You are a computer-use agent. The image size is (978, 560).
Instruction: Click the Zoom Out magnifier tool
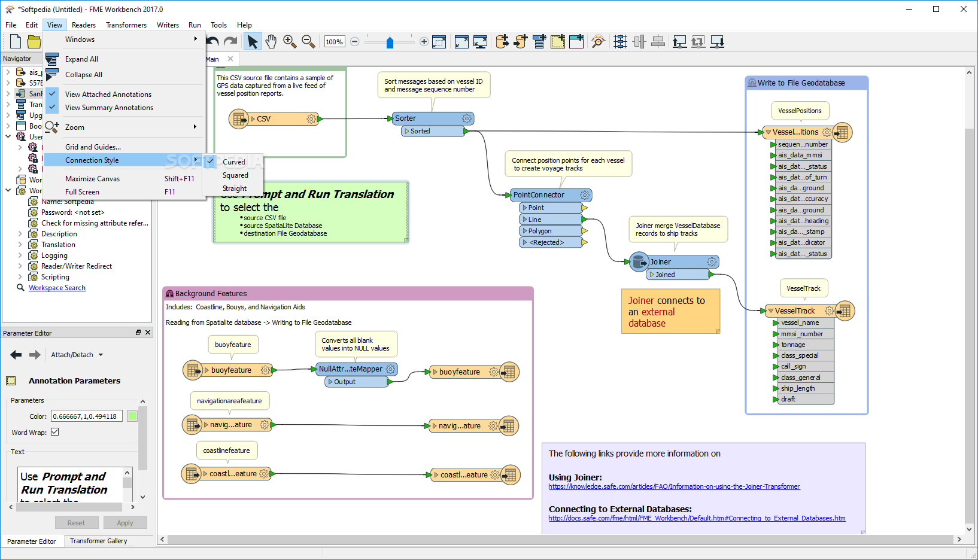(x=308, y=41)
